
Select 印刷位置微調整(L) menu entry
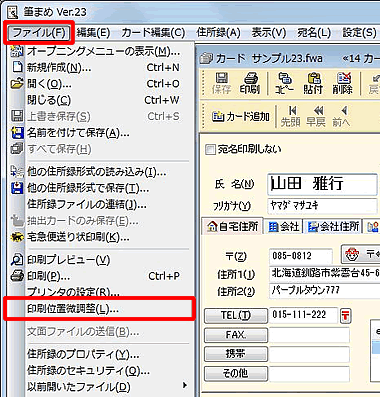coord(99,309)
